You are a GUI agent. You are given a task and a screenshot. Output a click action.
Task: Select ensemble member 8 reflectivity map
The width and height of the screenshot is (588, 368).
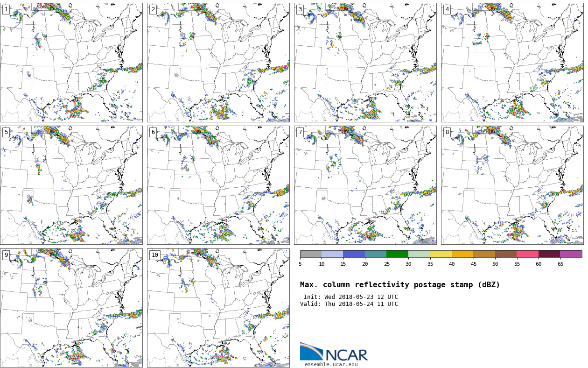512,185
